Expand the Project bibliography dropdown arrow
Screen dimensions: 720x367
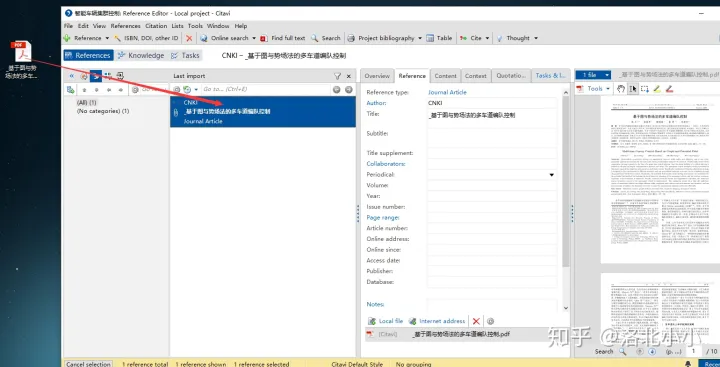[420, 38]
